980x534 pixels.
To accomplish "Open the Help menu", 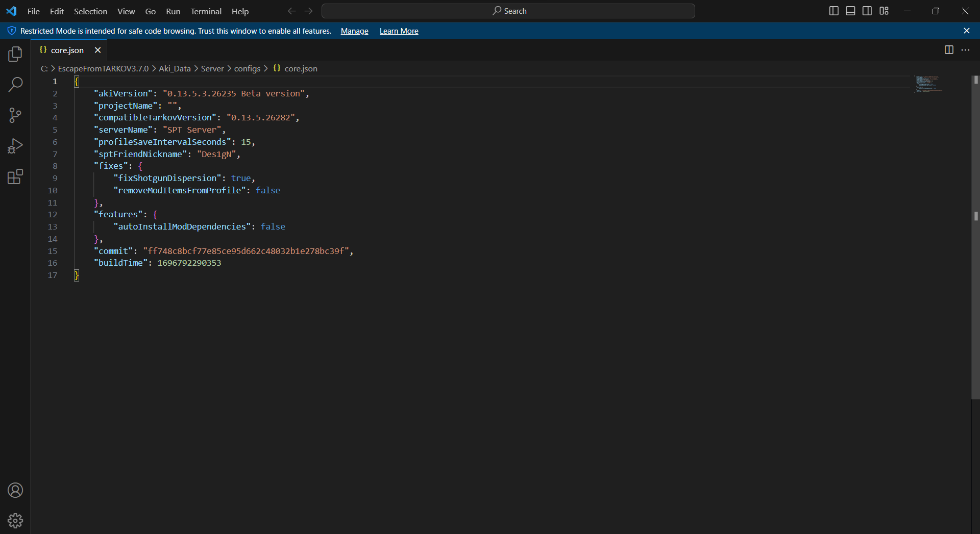I will [240, 11].
